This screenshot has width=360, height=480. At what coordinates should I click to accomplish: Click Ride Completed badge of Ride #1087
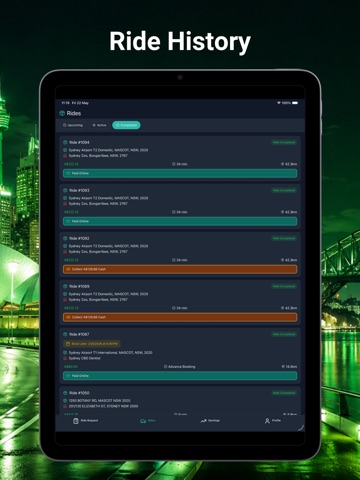pyautogui.click(x=284, y=334)
